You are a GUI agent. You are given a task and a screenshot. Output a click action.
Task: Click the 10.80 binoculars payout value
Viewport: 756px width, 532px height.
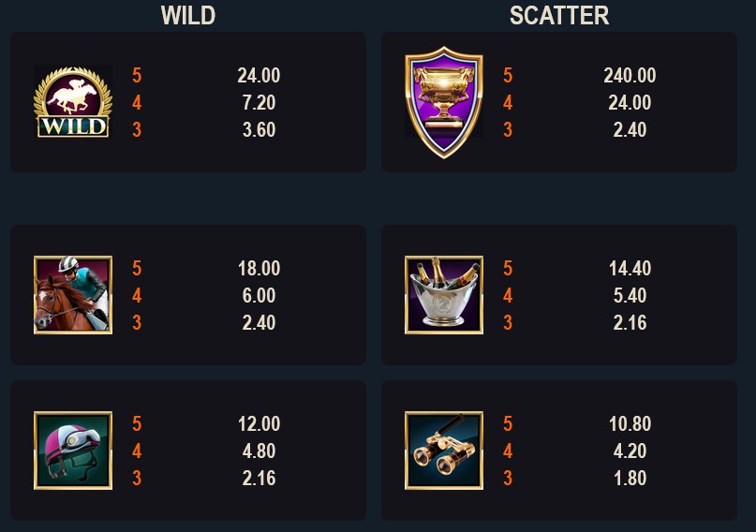coord(630,423)
